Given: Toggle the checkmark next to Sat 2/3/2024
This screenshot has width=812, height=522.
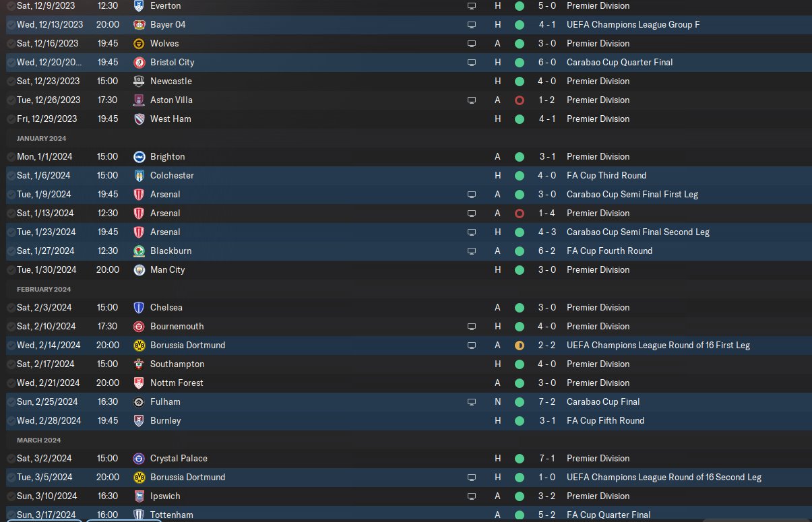Looking at the screenshot, I should (x=11, y=307).
